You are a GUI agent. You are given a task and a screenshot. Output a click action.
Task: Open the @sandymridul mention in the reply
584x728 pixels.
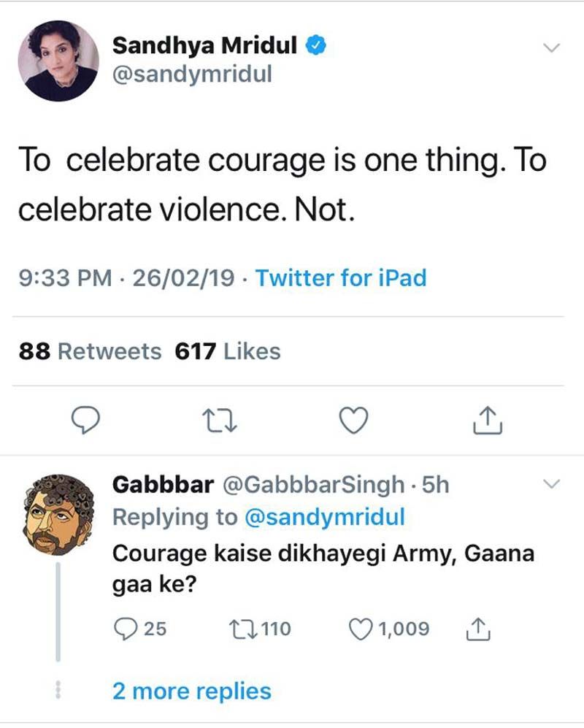pyautogui.click(x=324, y=517)
